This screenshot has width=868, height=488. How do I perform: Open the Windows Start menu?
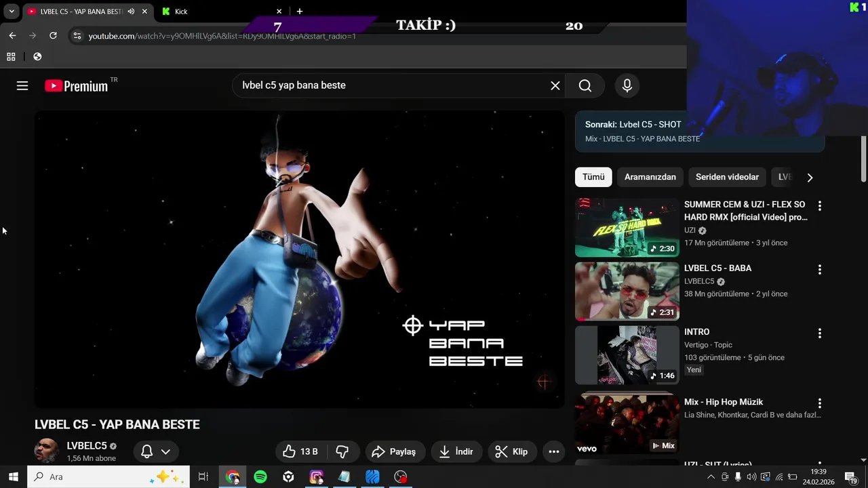[x=13, y=477]
